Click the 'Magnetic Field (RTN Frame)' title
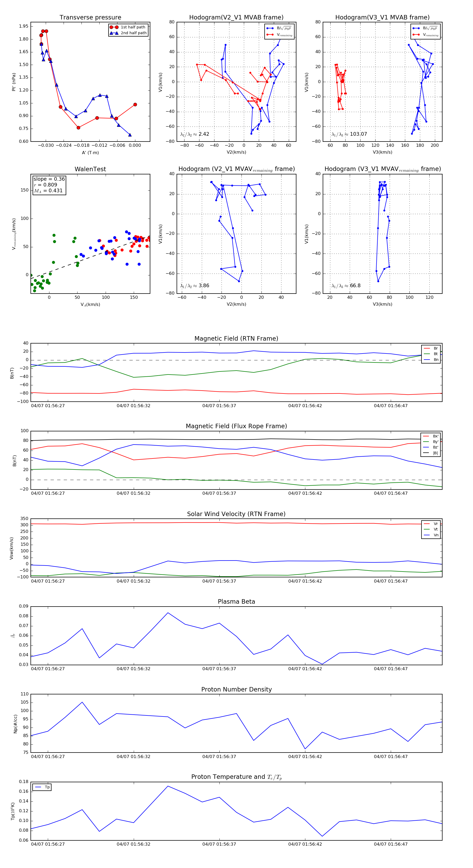Screen dimensions: 473x868 point(236,339)
